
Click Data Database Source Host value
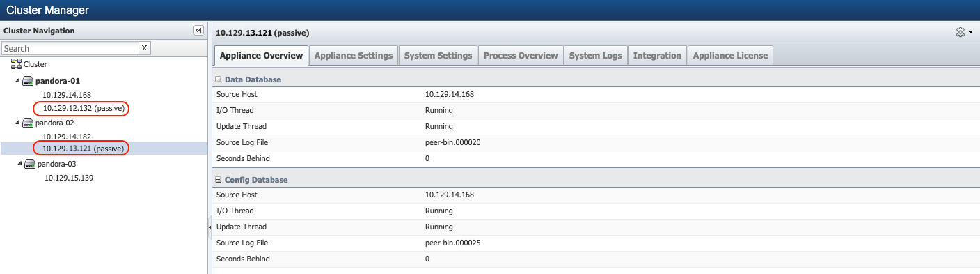click(x=450, y=94)
